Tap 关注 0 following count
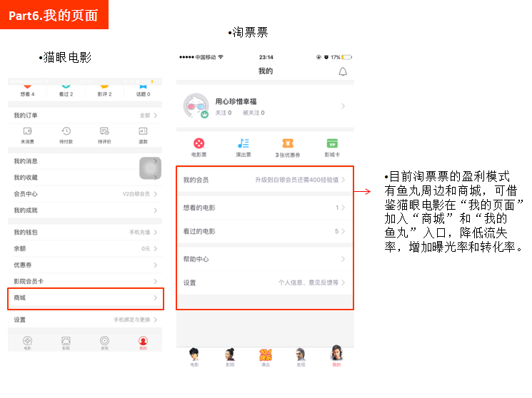532x398 pixels. pos(224,113)
